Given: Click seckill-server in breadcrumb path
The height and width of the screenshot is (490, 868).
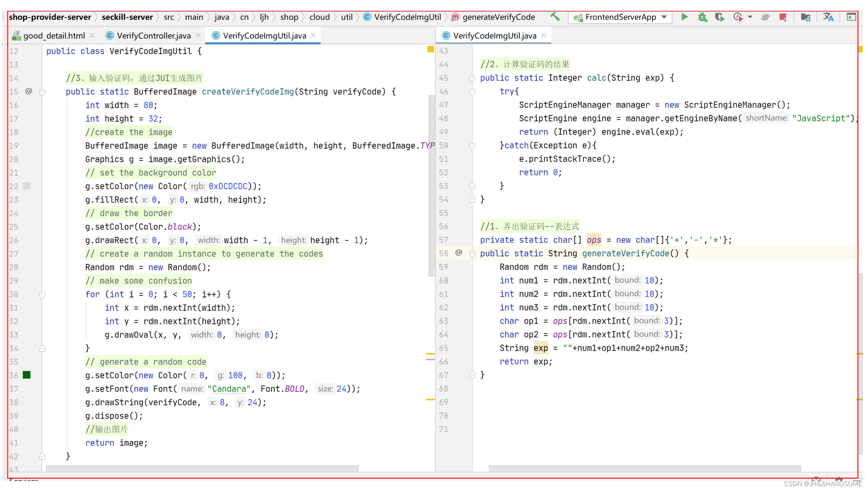Looking at the screenshot, I should coord(127,17).
